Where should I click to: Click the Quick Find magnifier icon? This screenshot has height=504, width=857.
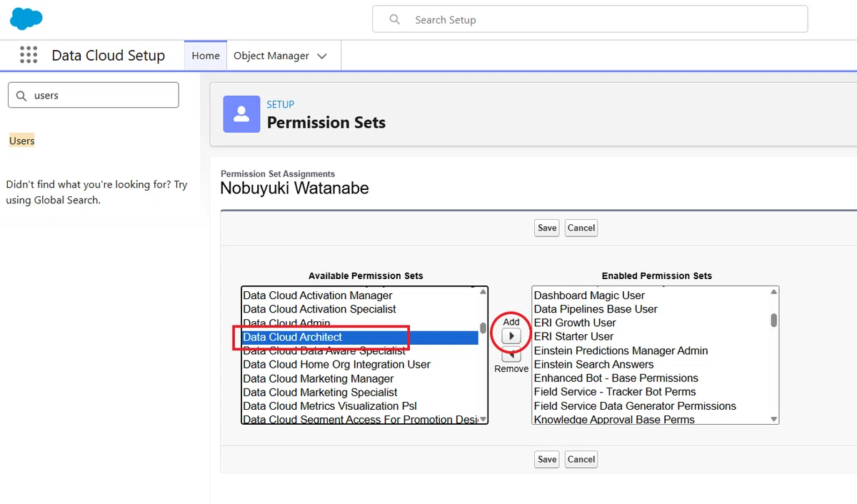coord(21,96)
